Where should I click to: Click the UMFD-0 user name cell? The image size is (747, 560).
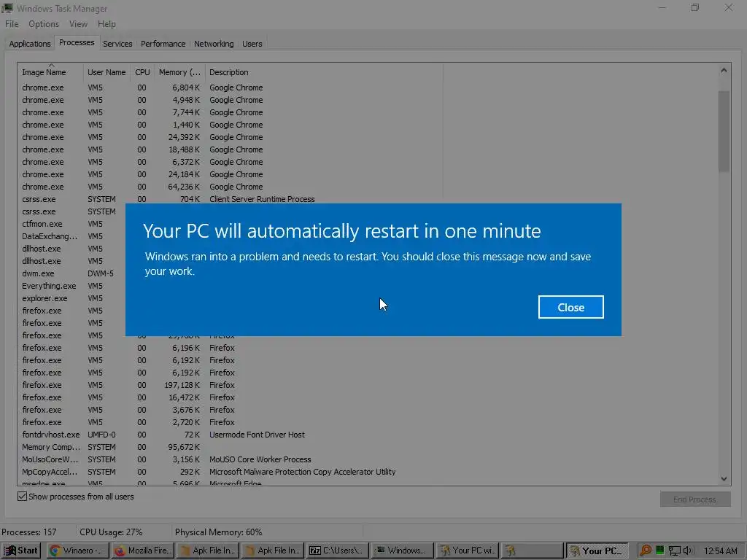(x=101, y=435)
